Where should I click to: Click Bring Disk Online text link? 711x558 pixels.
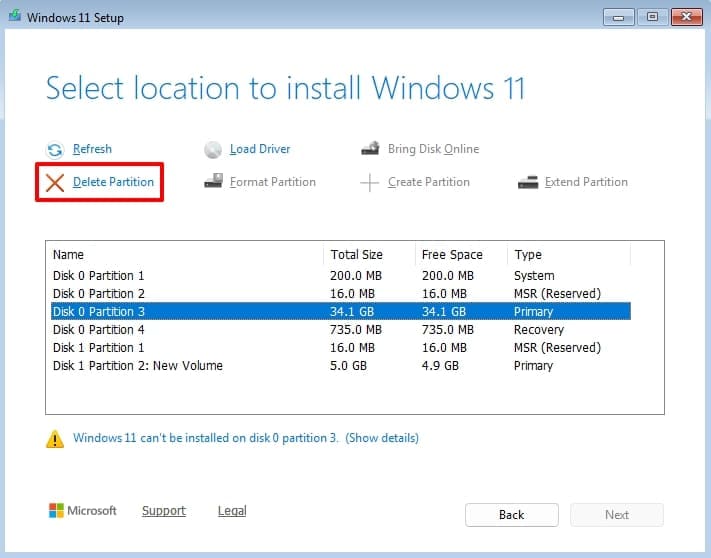click(x=433, y=149)
